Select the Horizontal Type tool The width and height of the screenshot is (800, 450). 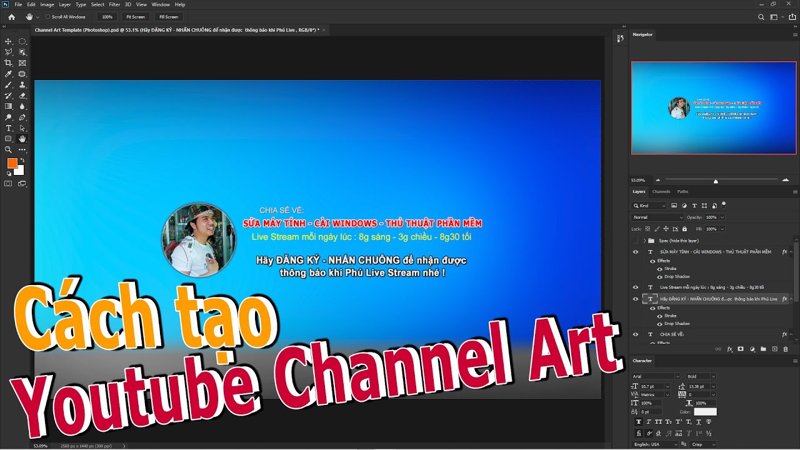pyautogui.click(x=9, y=128)
